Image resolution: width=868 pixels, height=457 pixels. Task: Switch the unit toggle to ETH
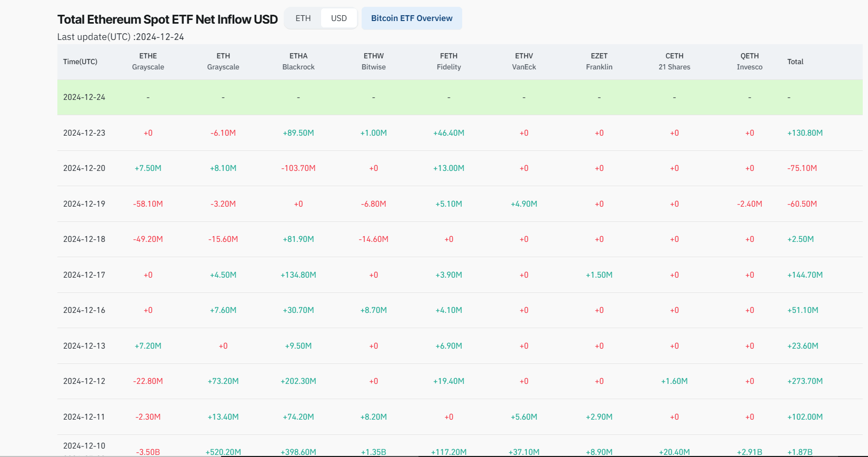[x=303, y=18]
